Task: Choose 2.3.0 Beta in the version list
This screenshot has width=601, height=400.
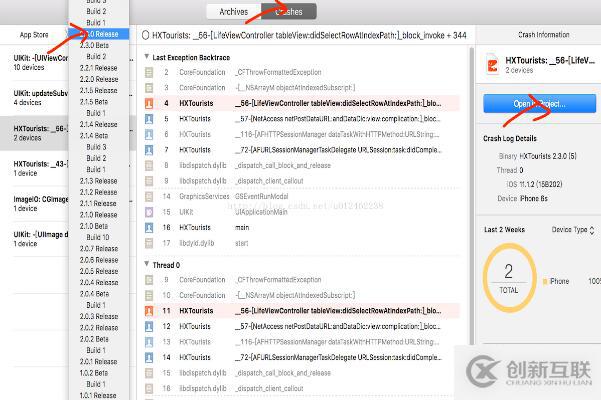Action: pos(94,45)
